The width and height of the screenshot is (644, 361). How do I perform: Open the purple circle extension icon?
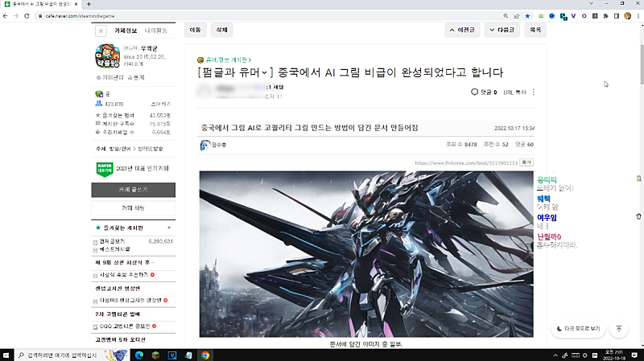pos(584,16)
